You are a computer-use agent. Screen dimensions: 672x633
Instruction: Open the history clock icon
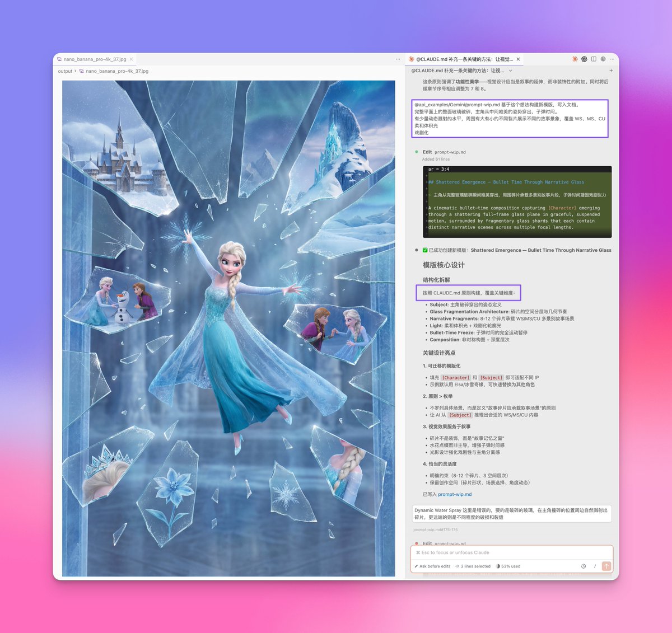click(584, 566)
